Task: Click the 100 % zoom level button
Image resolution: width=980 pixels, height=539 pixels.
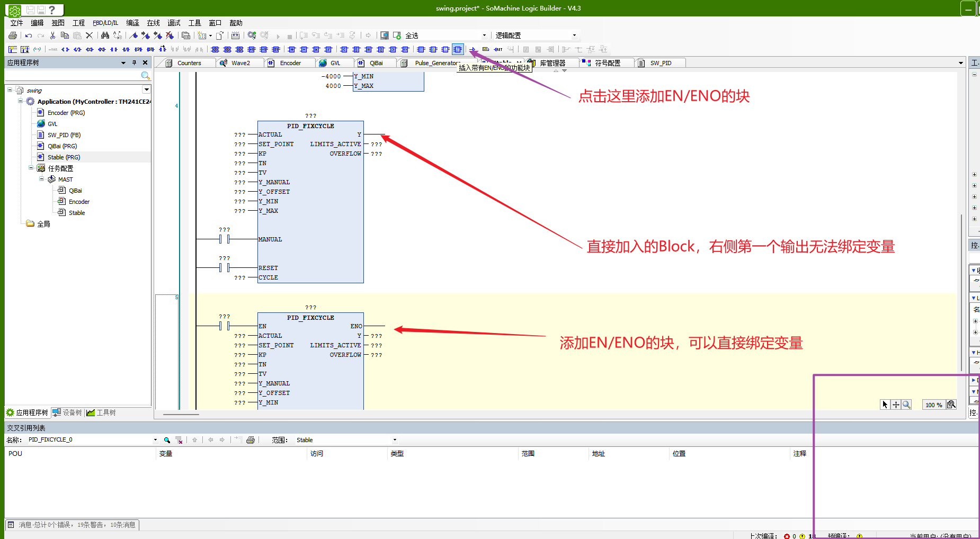Action: pos(933,405)
